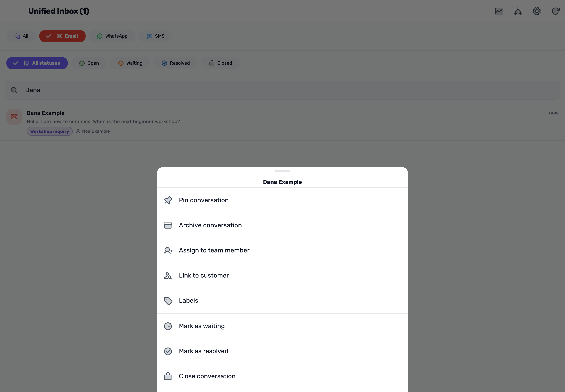The height and width of the screenshot is (392, 565).
Task: Open the analytics chart icon
Action: point(499,11)
